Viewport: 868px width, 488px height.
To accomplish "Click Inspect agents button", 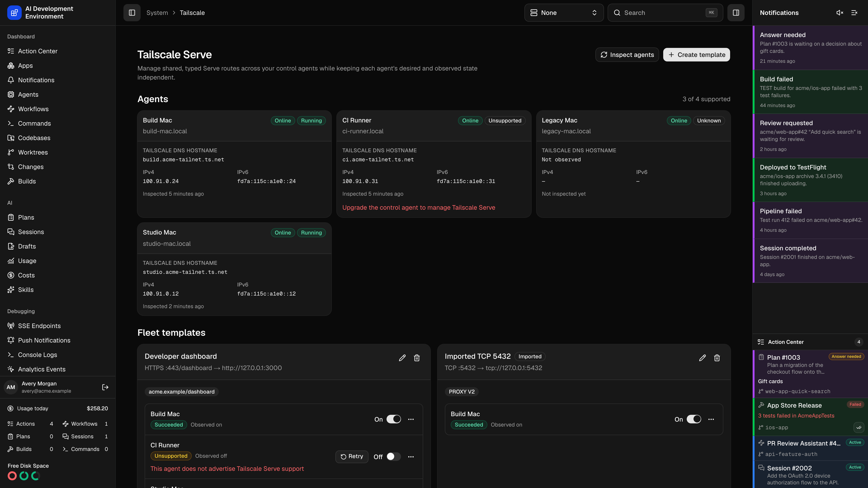I will 627,54.
